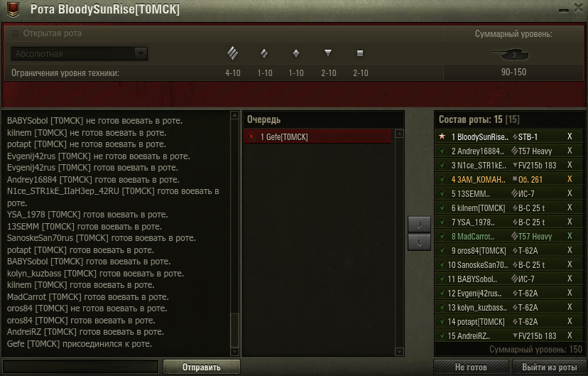Click the tank destroyer triangle icon
Viewport: 588px width, 376px height.
pos(328,53)
